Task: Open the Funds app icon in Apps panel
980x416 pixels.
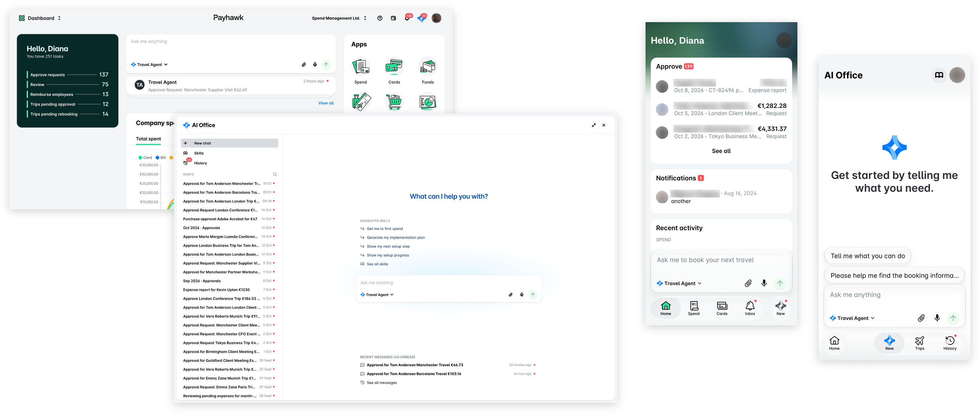Action: tap(428, 67)
